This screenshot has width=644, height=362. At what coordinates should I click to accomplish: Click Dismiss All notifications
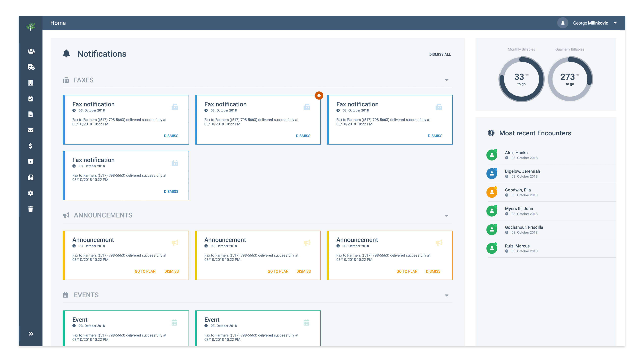[440, 54]
